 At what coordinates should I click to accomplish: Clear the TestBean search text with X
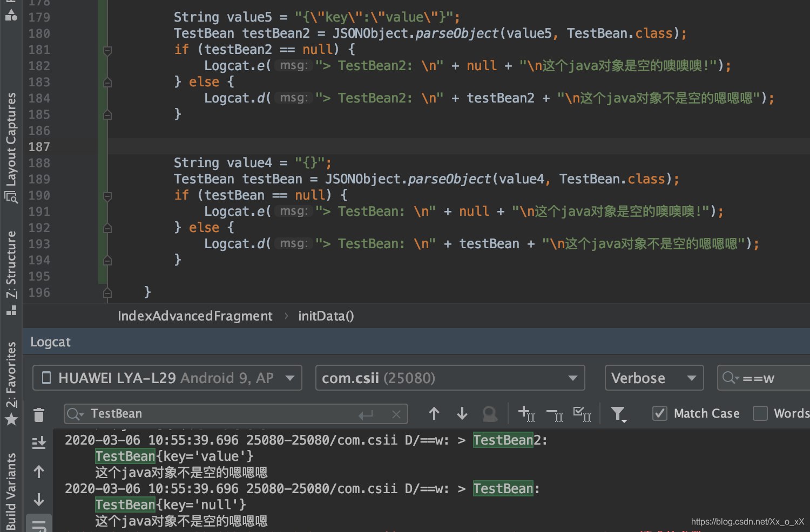tap(396, 414)
